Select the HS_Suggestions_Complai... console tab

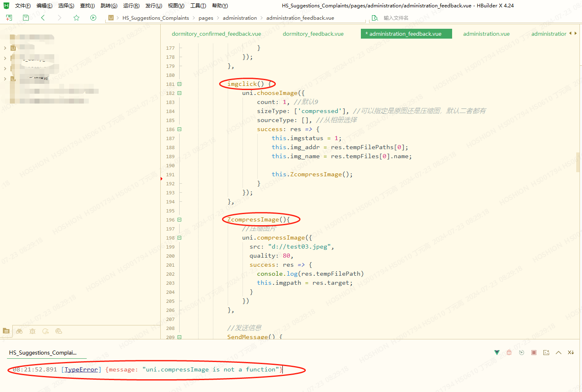point(43,353)
